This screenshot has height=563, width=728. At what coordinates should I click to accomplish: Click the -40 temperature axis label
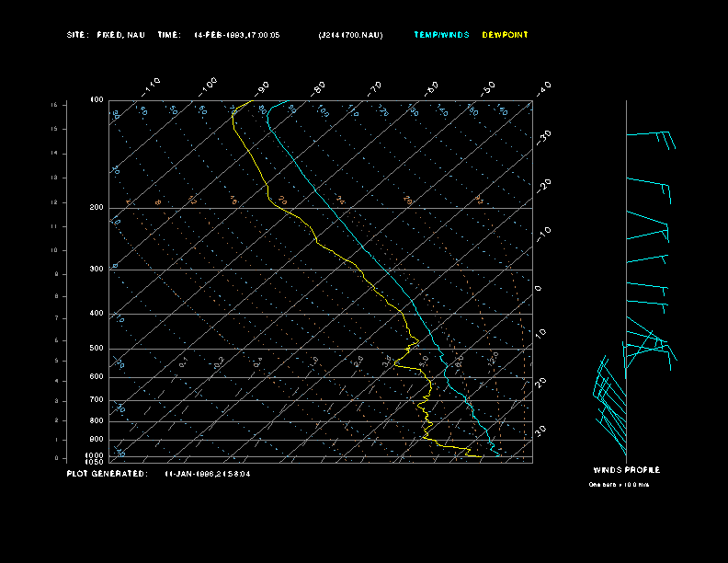pyautogui.click(x=543, y=88)
